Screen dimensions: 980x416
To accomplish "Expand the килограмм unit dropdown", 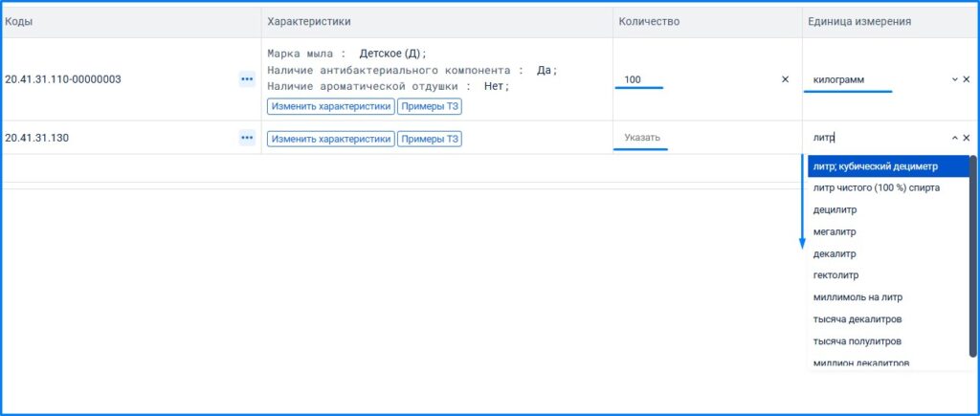I will click(955, 79).
